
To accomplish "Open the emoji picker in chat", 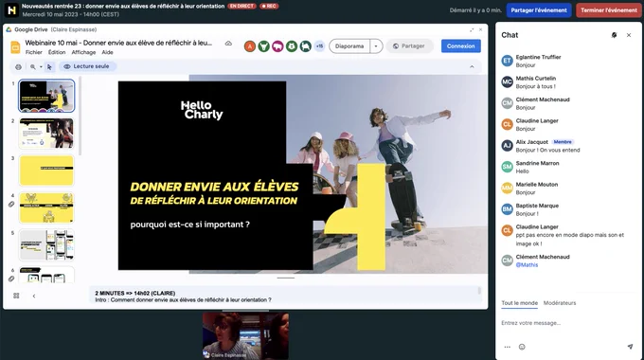I will [x=522, y=347].
